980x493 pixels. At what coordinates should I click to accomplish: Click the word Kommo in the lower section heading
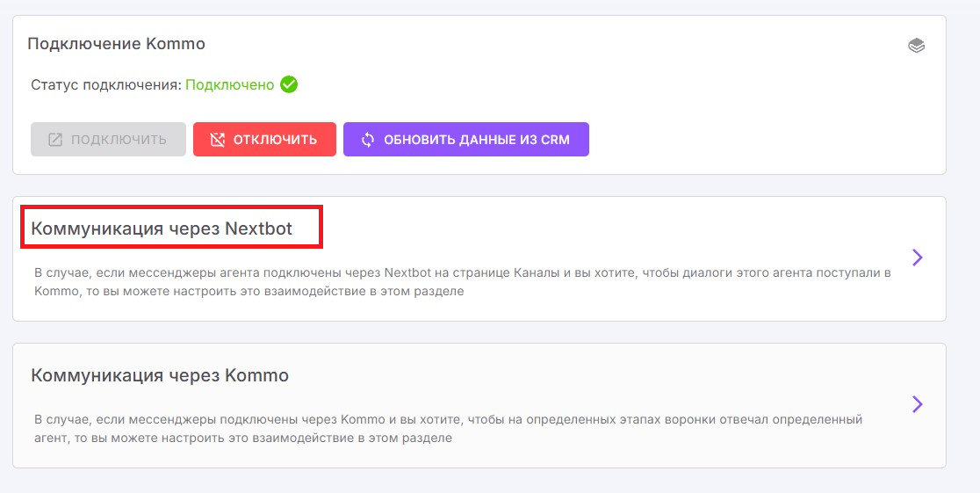click(256, 375)
